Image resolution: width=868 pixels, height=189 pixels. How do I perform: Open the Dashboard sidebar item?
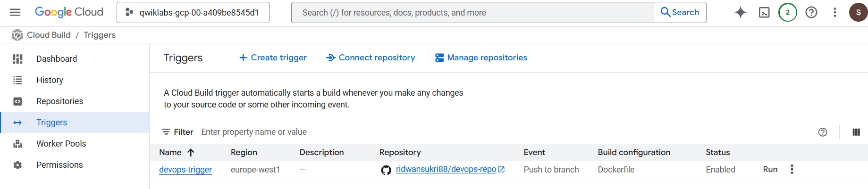pyautogui.click(x=75, y=59)
